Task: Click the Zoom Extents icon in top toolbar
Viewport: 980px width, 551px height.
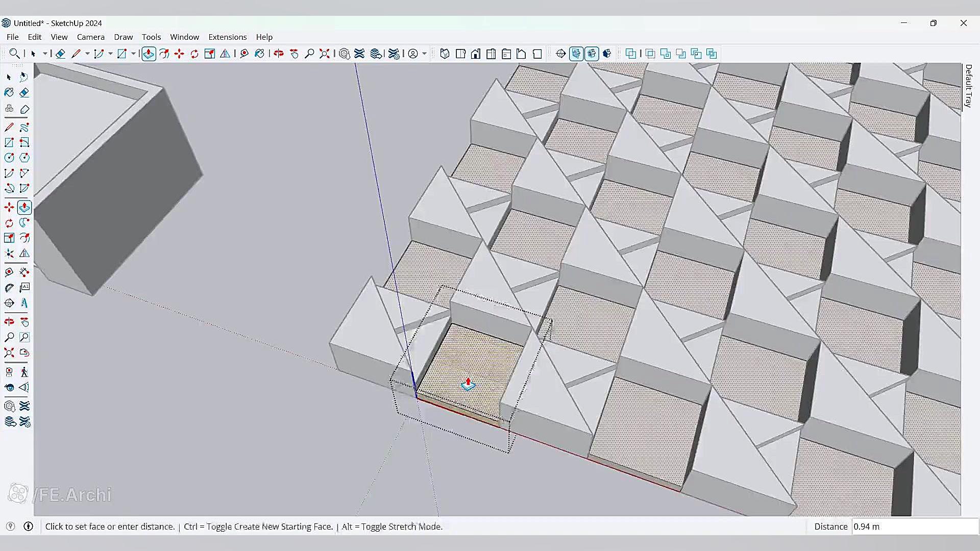Action: coord(324,54)
